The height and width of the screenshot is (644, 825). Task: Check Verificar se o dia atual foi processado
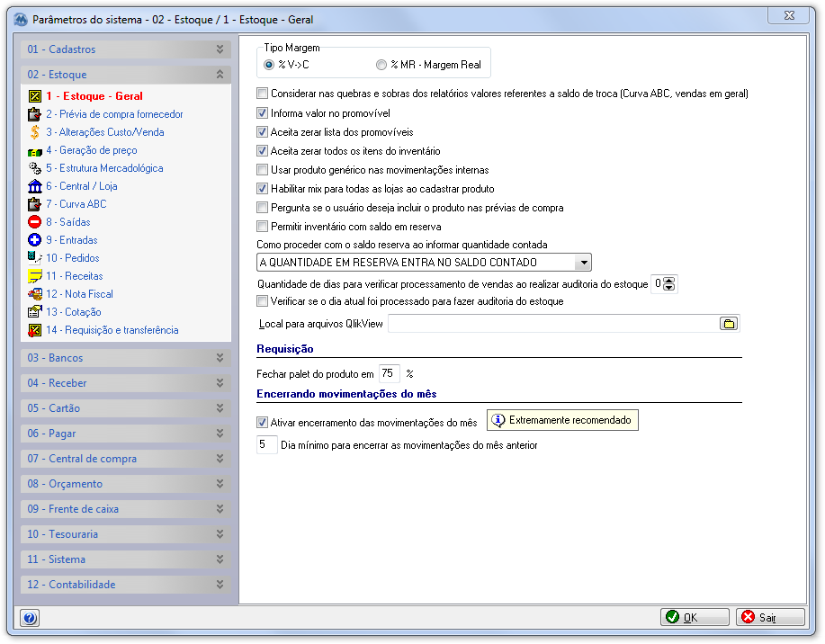pos(262,301)
